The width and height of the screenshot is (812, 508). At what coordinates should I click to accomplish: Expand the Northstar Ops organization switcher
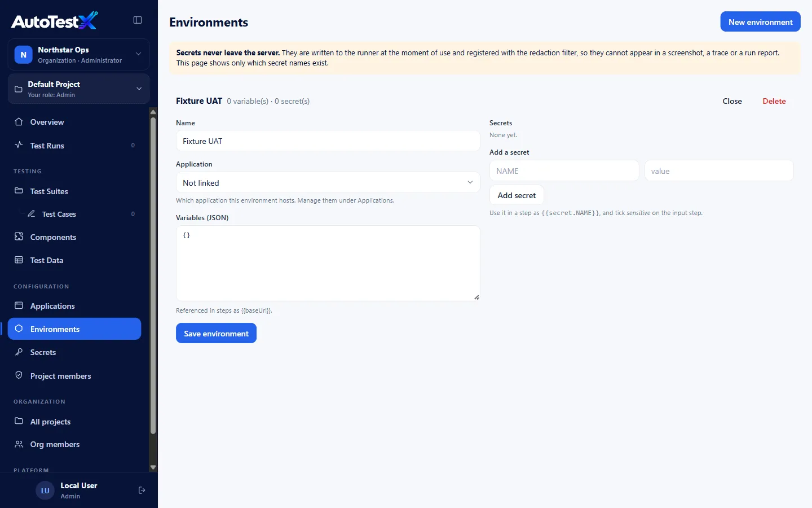[79, 55]
